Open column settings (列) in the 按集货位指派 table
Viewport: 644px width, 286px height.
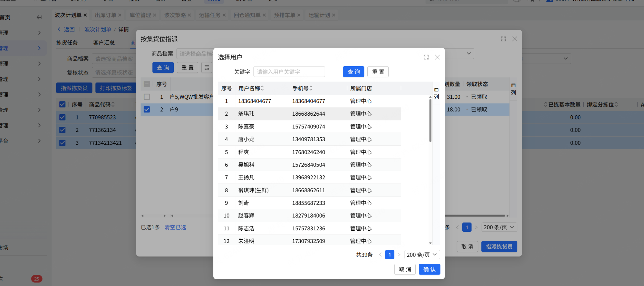pyautogui.click(x=513, y=89)
